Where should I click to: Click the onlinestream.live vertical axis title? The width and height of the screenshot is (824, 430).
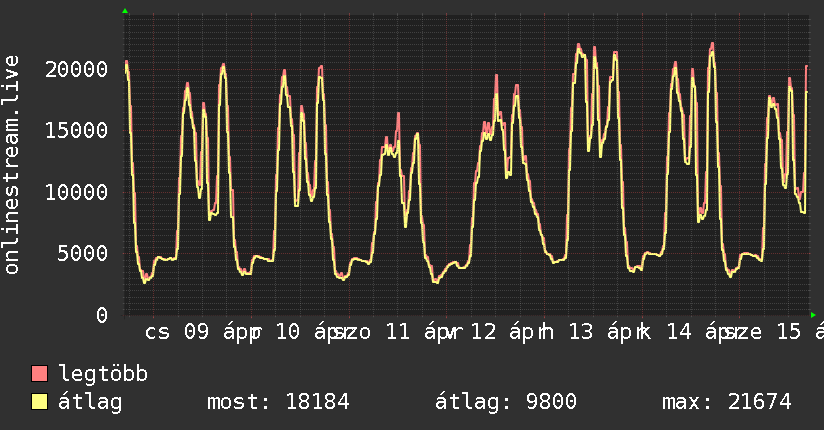pos(12,165)
